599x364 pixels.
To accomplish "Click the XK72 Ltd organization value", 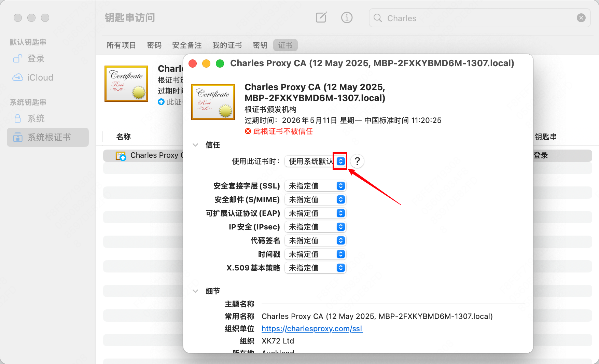I will (x=278, y=341).
